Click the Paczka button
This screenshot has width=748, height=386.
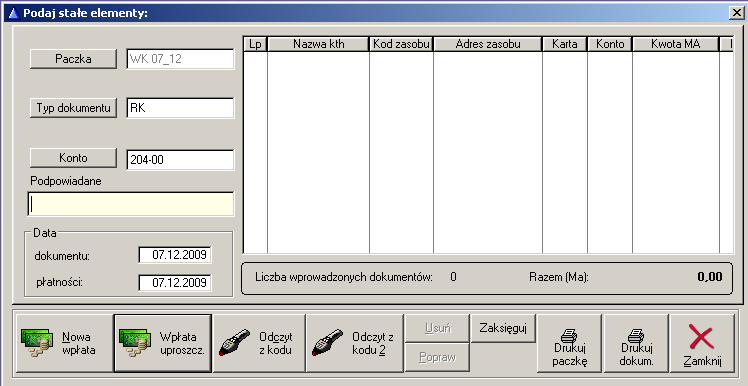pyautogui.click(x=73, y=59)
